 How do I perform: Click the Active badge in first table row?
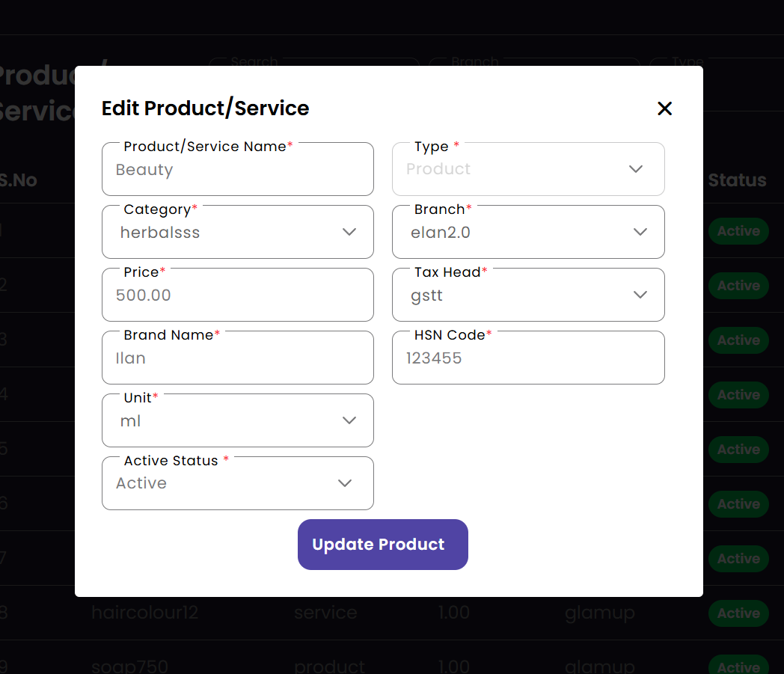pyautogui.click(x=738, y=231)
